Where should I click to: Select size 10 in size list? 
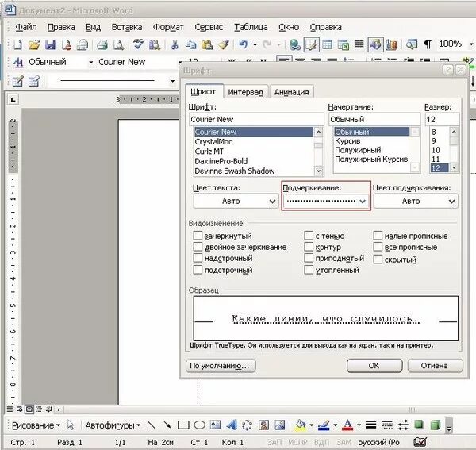[x=436, y=150]
